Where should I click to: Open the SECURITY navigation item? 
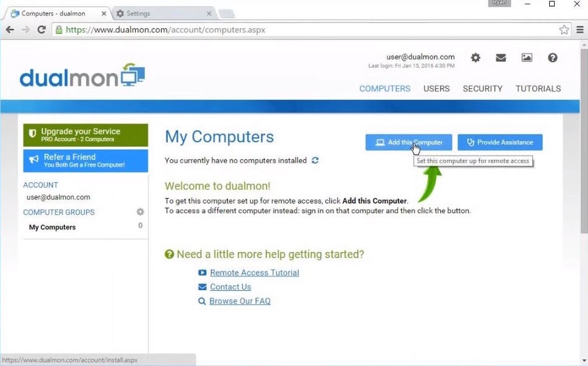coord(483,89)
